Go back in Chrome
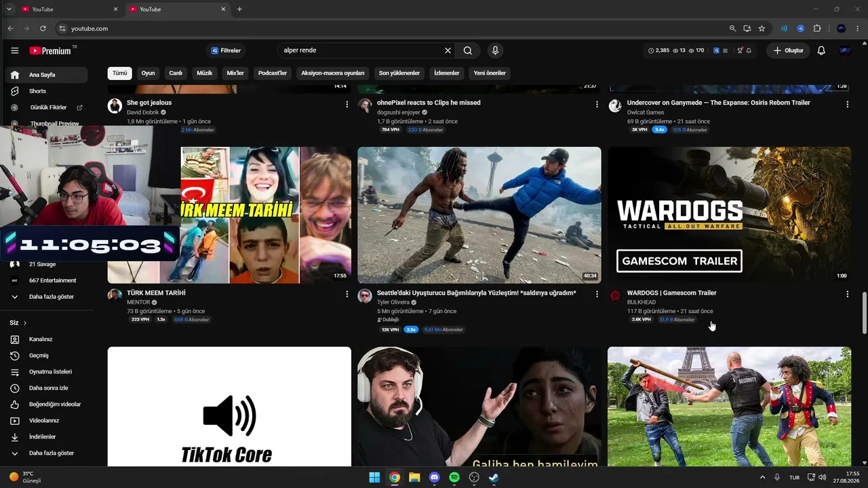The height and width of the screenshot is (488, 868). tap(10, 28)
